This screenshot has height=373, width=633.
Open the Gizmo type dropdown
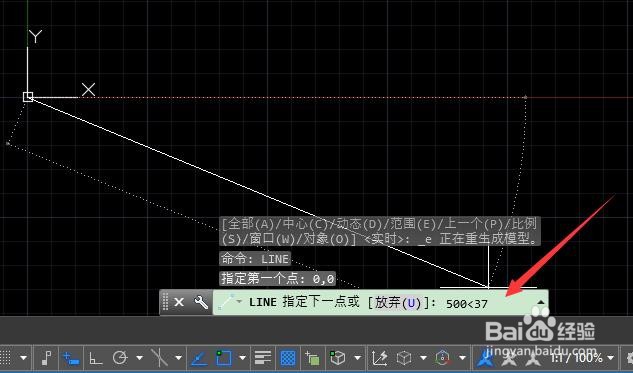462,358
